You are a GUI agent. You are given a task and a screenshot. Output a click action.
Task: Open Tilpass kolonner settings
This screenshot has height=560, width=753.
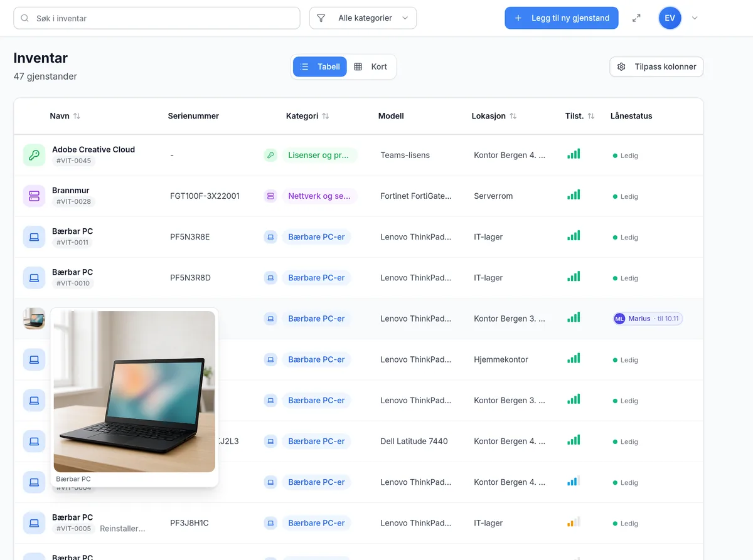[656, 66]
